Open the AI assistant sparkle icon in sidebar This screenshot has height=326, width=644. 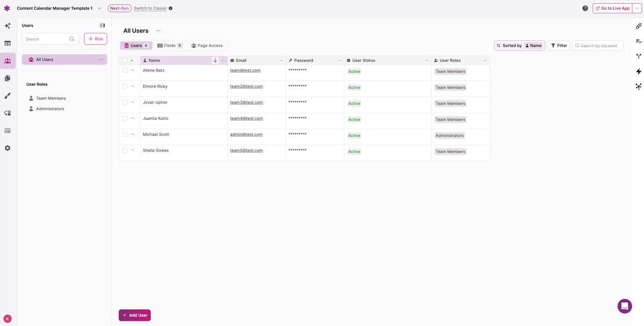(x=8, y=26)
